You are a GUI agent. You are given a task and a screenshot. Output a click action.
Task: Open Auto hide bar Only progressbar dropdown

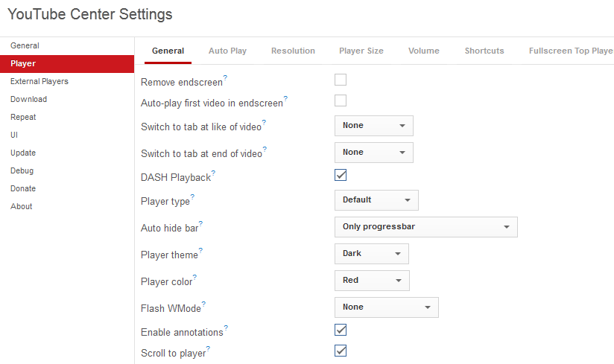[x=426, y=227]
